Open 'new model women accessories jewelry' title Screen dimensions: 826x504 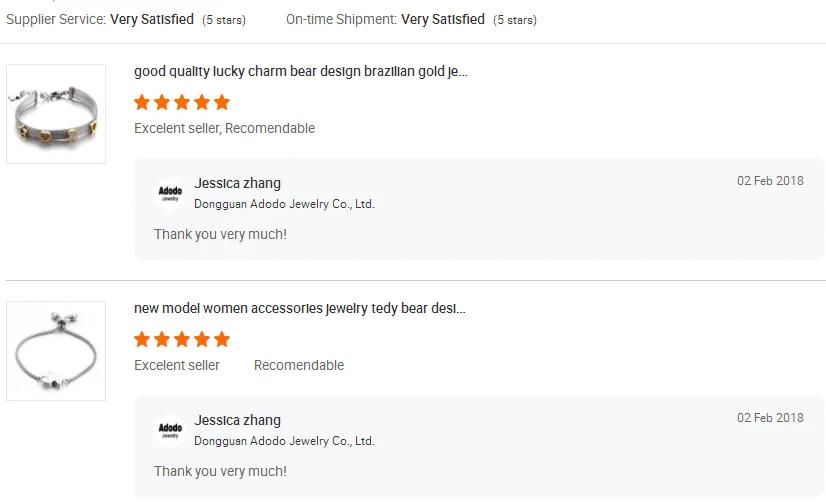[x=300, y=308]
